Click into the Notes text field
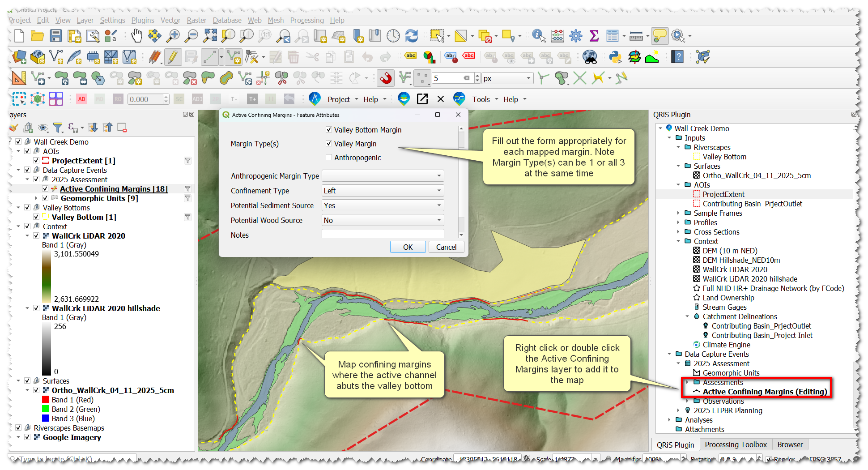 coord(383,234)
